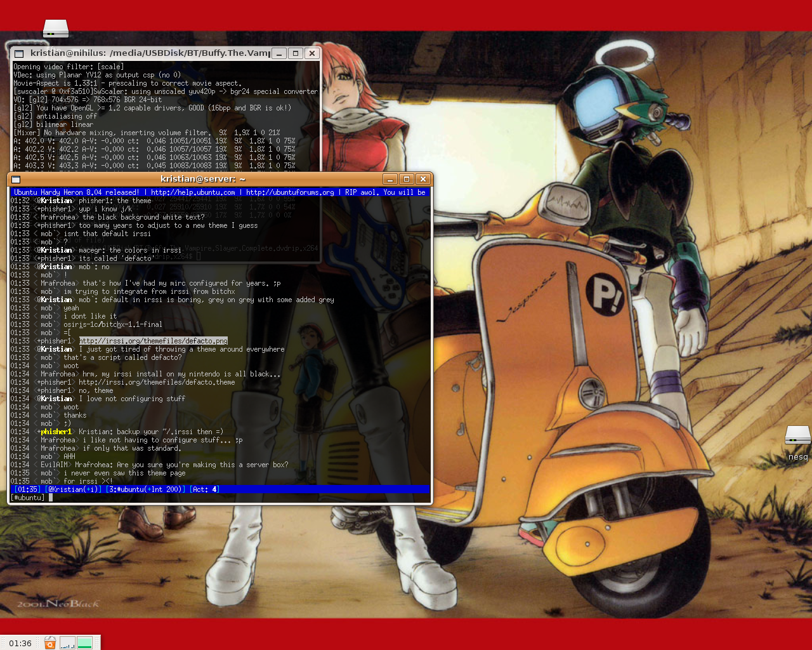Maximize the kristian@server terminal window
The image size is (812, 650).
407,179
